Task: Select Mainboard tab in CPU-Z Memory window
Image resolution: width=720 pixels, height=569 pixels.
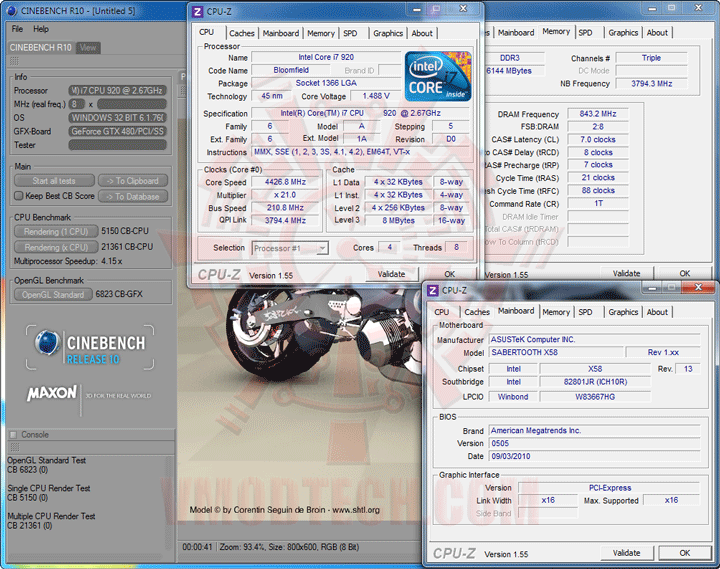Action: 516,33
